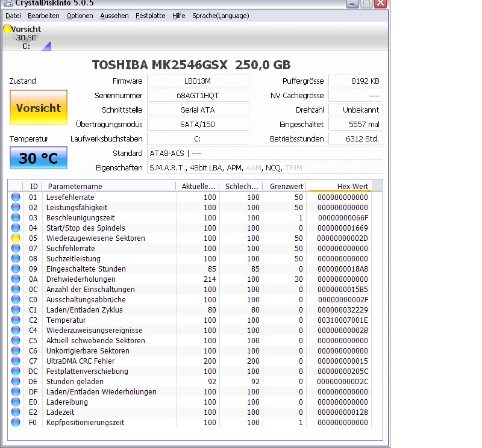The image size is (482, 448).
Task: Click blue status icon for Festplattenverschiebung row
Action: click(16, 371)
